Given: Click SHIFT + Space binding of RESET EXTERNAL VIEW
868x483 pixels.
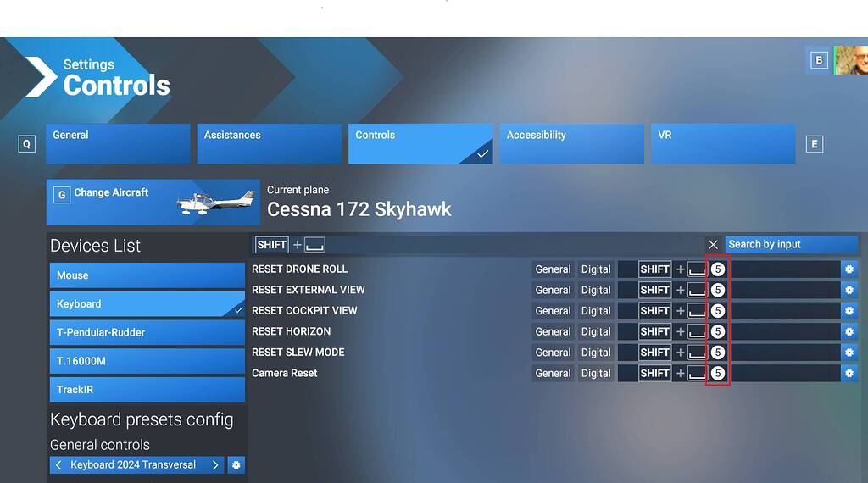Looking at the screenshot, I should click(672, 290).
